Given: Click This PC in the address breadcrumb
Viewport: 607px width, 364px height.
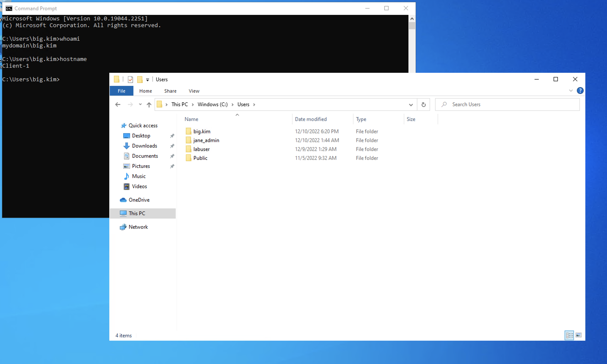Looking at the screenshot, I should pos(179,104).
